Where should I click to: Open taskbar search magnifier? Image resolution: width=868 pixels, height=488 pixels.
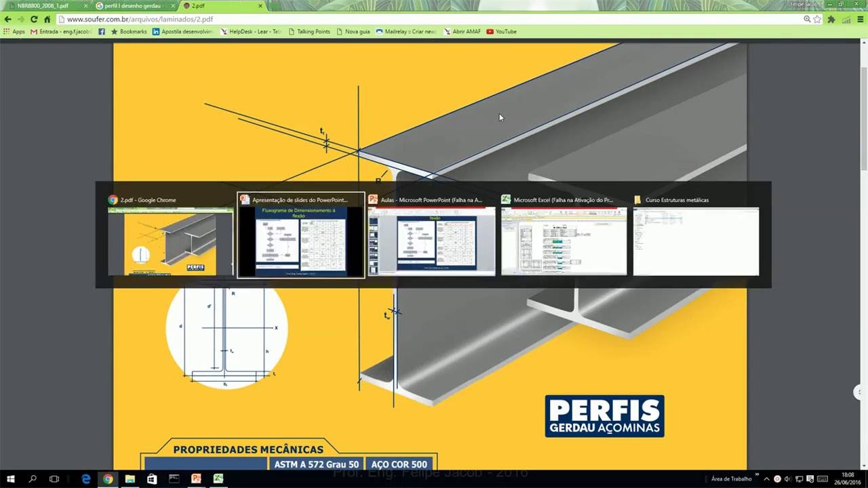click(x=33, y=479)
